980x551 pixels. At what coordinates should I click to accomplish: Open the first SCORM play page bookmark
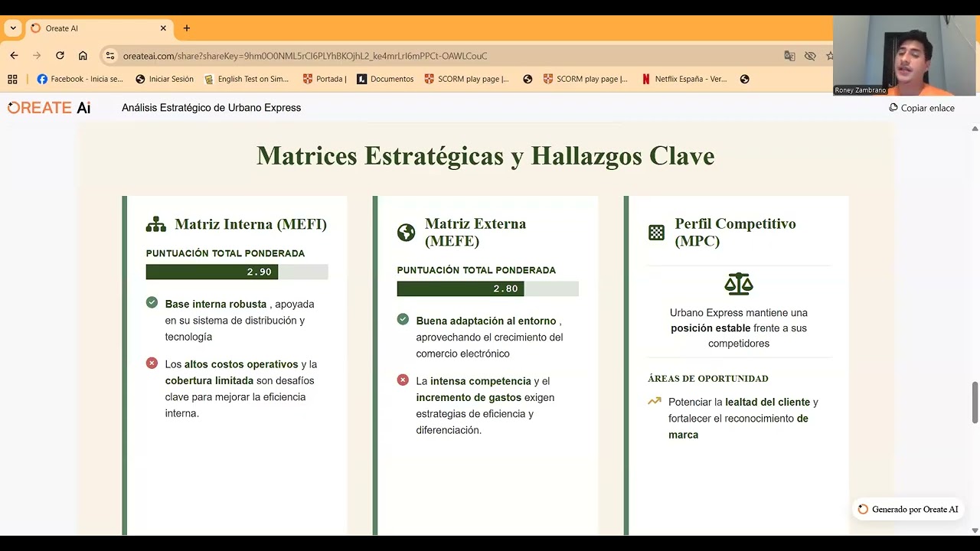(x=466, y=79)
